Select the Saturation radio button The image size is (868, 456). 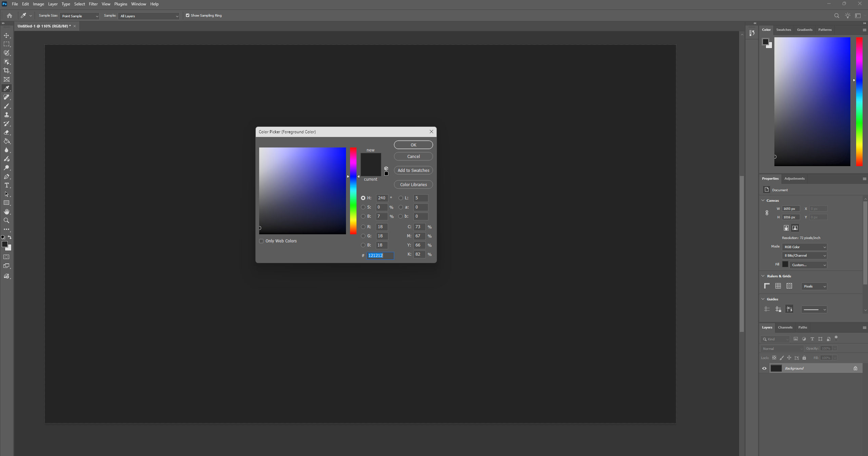tap(363, 207)
